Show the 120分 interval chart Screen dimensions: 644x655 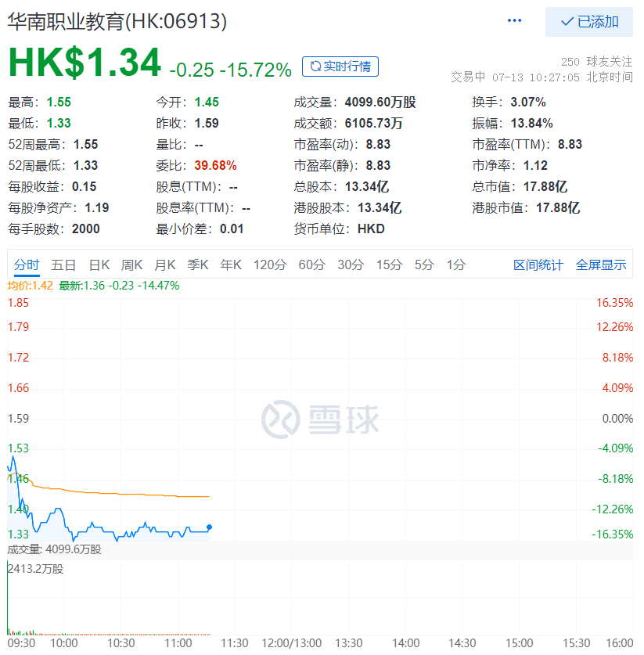coord(270,265)
